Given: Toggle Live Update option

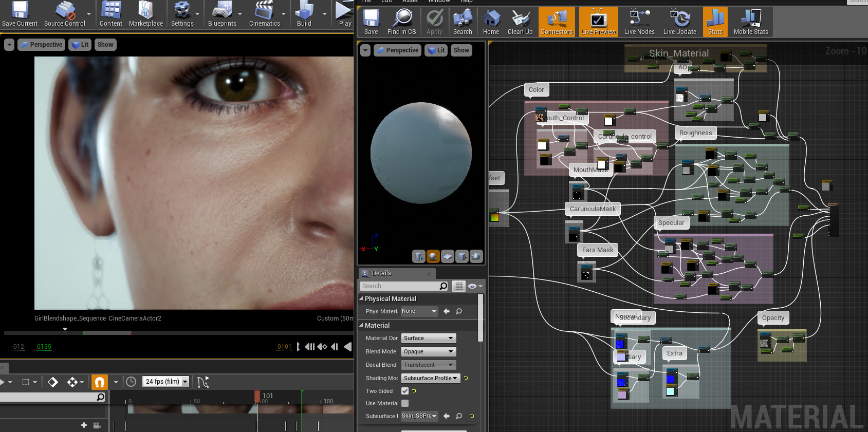Looking at the screenshot, I should tap(680, 22).
